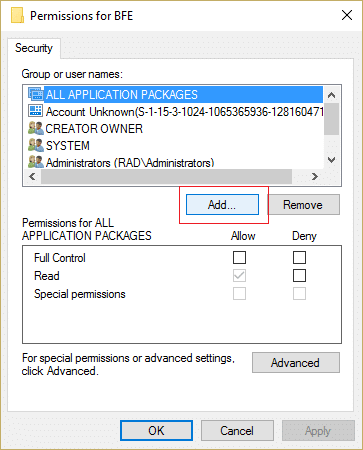Image resolution: width=363 pixels, height=450 pixels.
Task: Click the scroll left arrow of user list
Action: 32,176
